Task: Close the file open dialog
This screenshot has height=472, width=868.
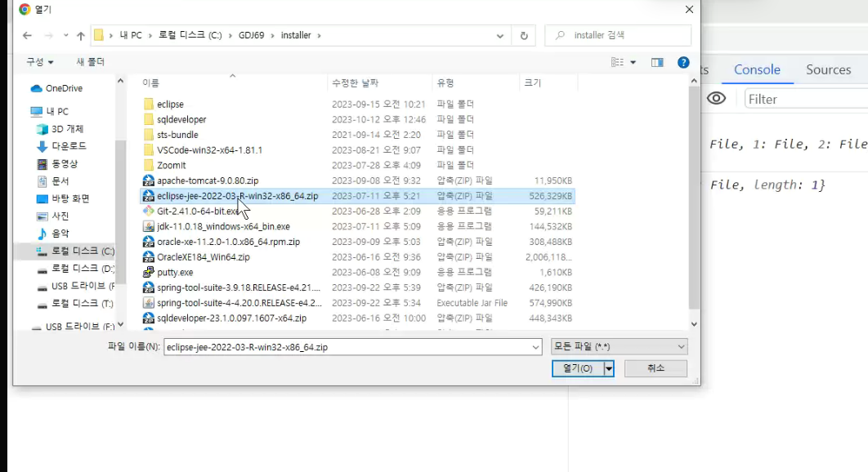Action: tap(689, 10)
